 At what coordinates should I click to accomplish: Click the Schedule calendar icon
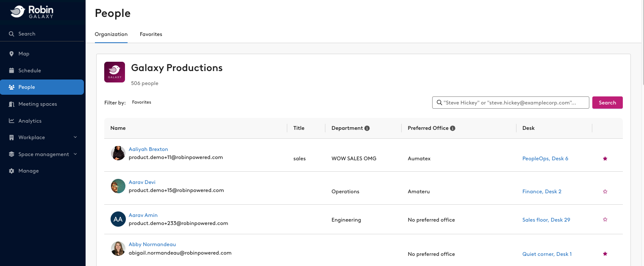[x=11, y=71]
